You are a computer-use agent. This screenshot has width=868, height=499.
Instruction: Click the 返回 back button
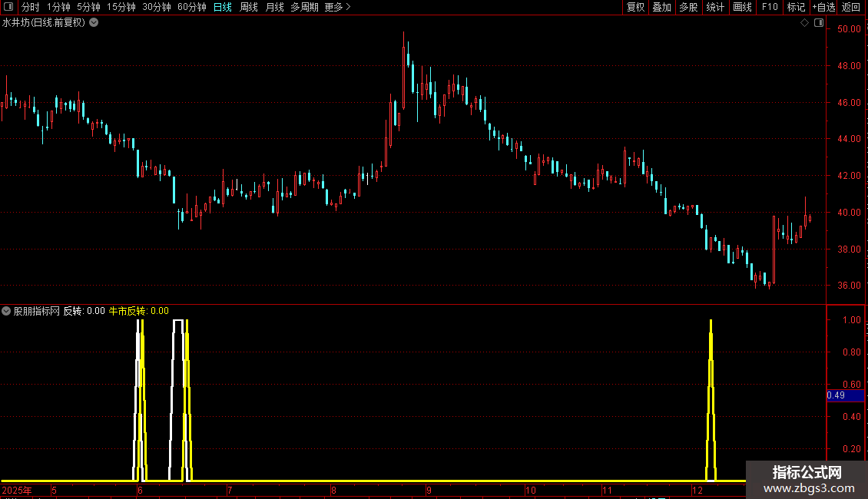[851, 7]
